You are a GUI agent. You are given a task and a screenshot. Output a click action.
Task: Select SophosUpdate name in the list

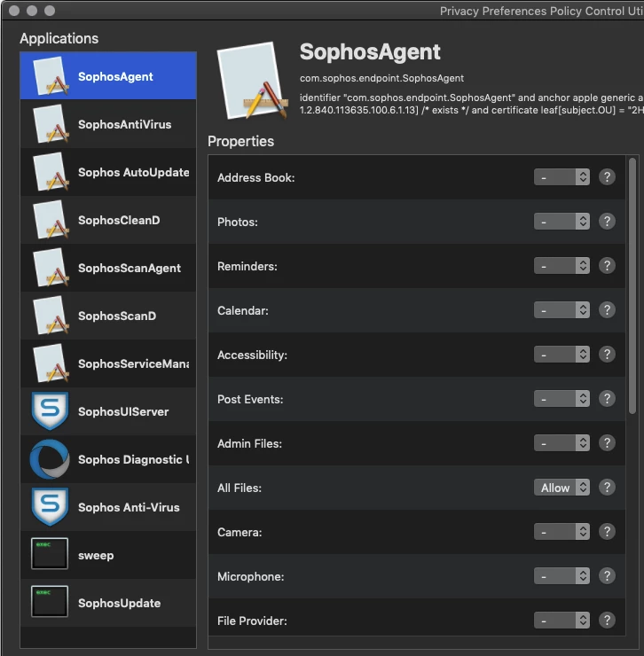click(x=120, y=604)
